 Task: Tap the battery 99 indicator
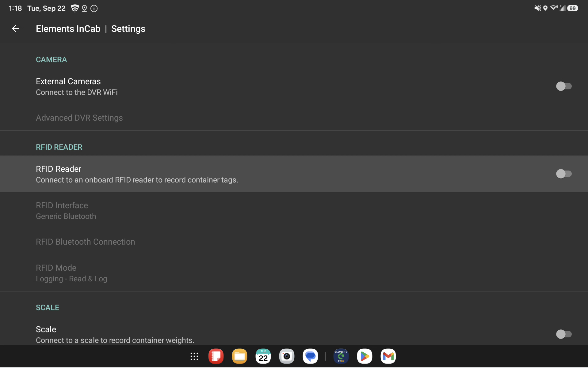(x=572, y=8)
